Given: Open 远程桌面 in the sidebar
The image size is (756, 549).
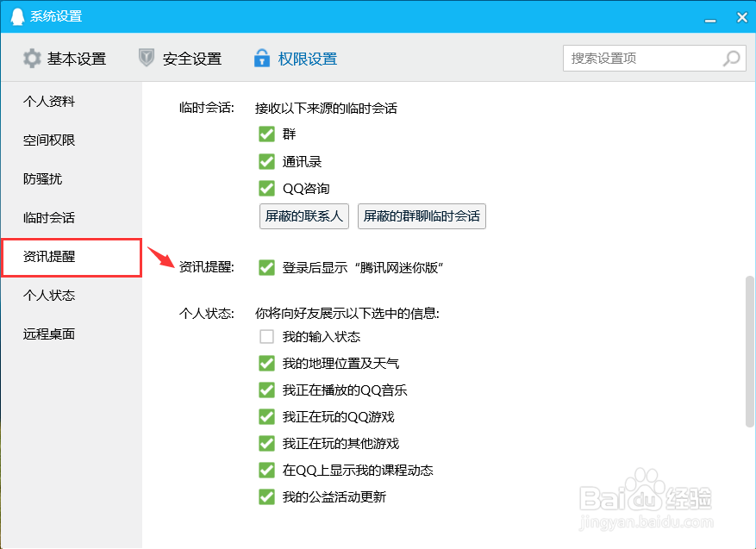Looking at the screenshot, I should pyautogui.click(x=72, y=334).
